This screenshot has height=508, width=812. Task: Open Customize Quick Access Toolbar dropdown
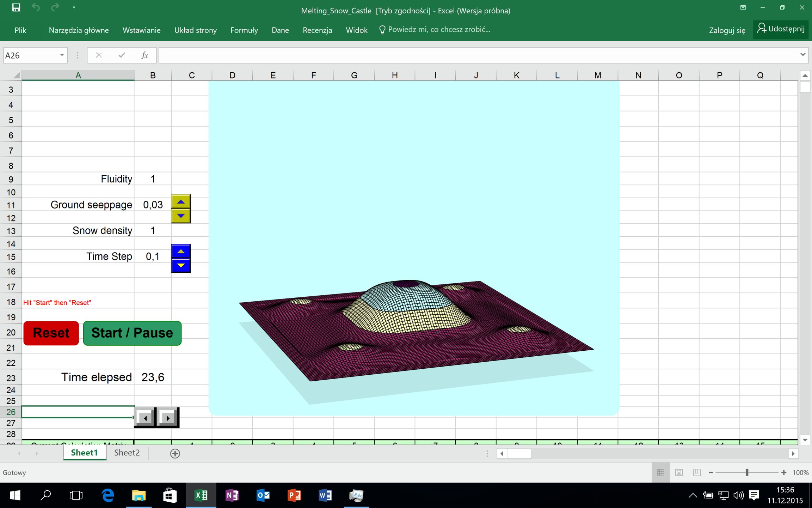click(74, 7)
